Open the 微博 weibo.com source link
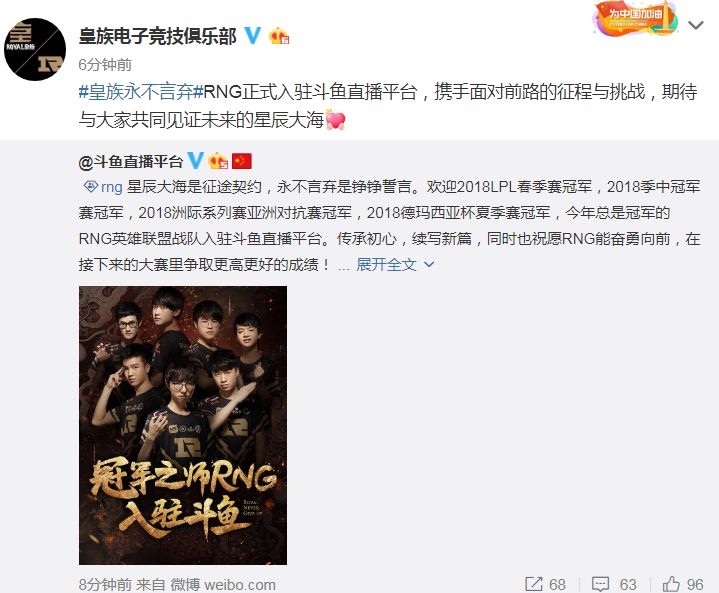Screen dimensions: 719x593 point(223,585)
